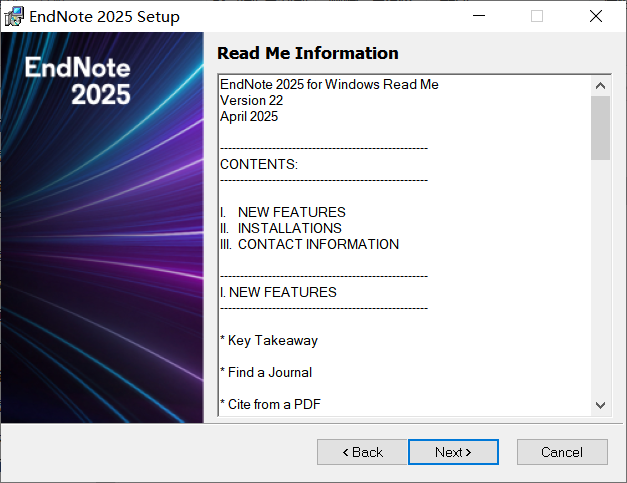
Task: Click the "Read Me Information" heading
Action: coord(308,53)
